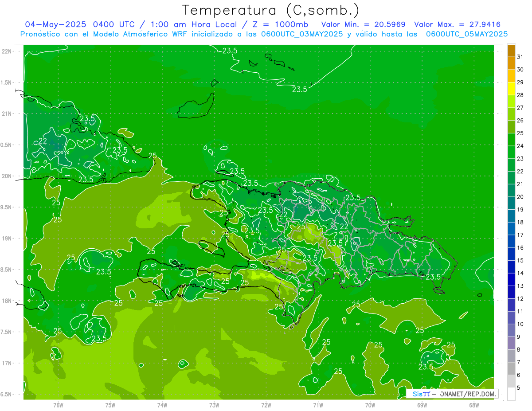Click the longitude label "70W"

370,405
